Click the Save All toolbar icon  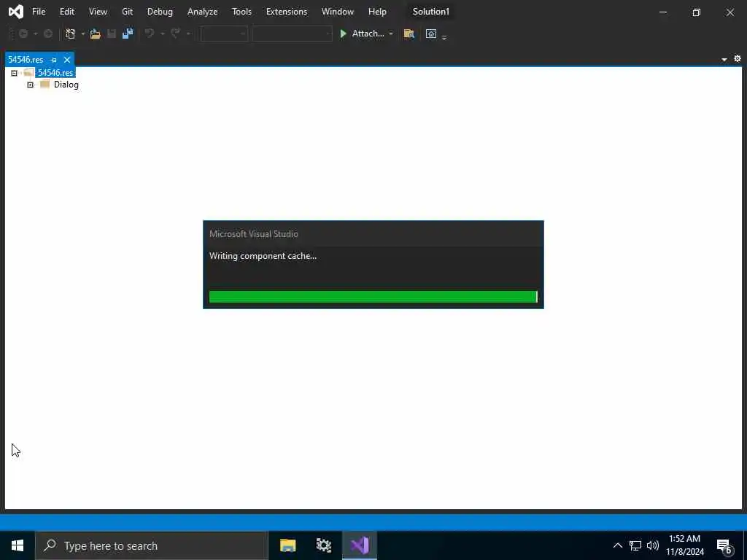tap(128, 34)
